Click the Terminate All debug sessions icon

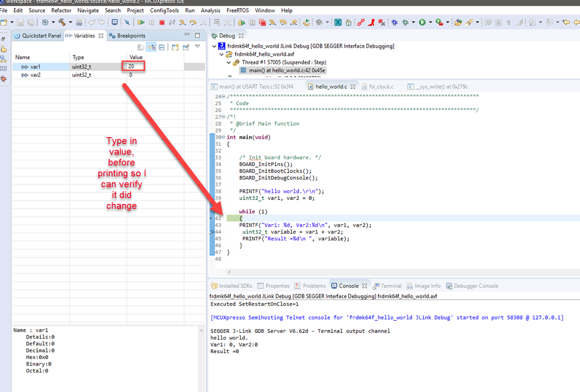pos(262,23)
